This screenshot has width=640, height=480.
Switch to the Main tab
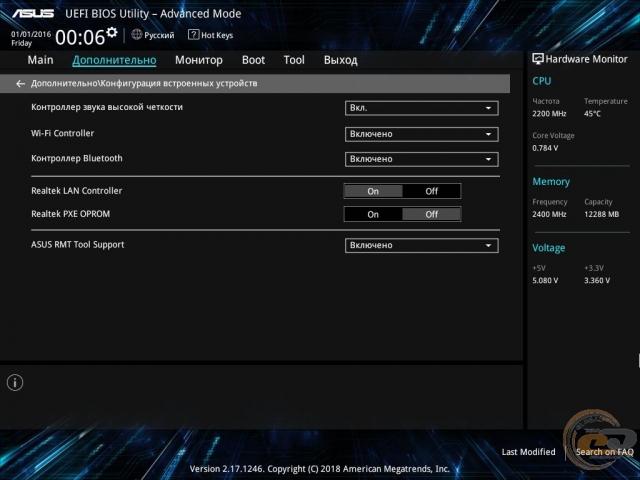pyautogui.click(x=40, y=60)
